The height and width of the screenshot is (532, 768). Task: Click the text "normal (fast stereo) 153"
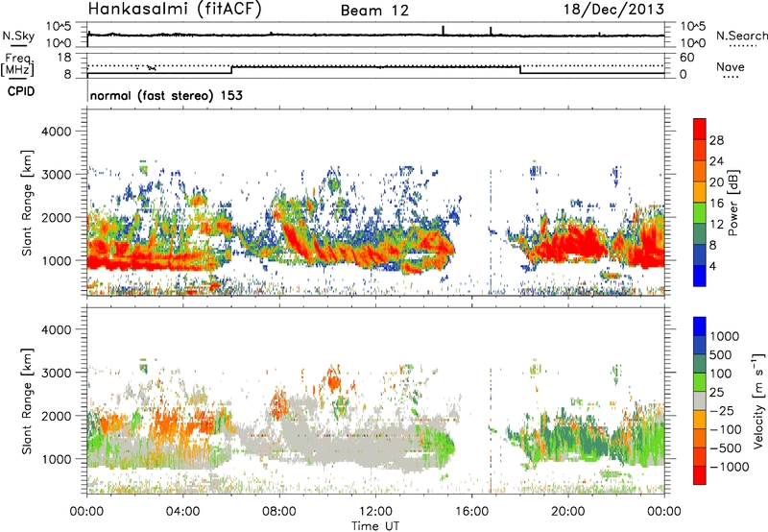[166, 95]
